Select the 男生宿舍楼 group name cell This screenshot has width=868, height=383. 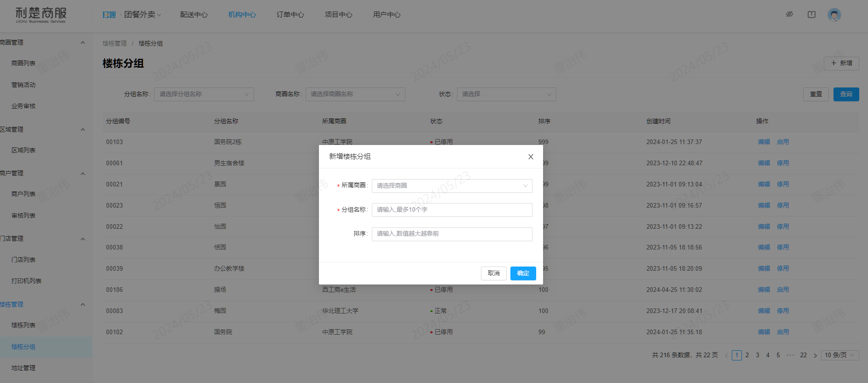pos(229,163)
